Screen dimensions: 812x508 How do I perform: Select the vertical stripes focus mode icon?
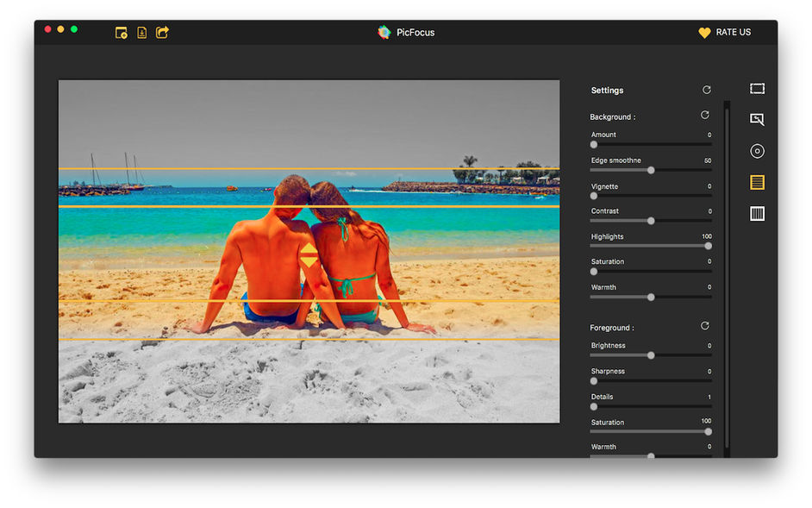coord(757,214)
